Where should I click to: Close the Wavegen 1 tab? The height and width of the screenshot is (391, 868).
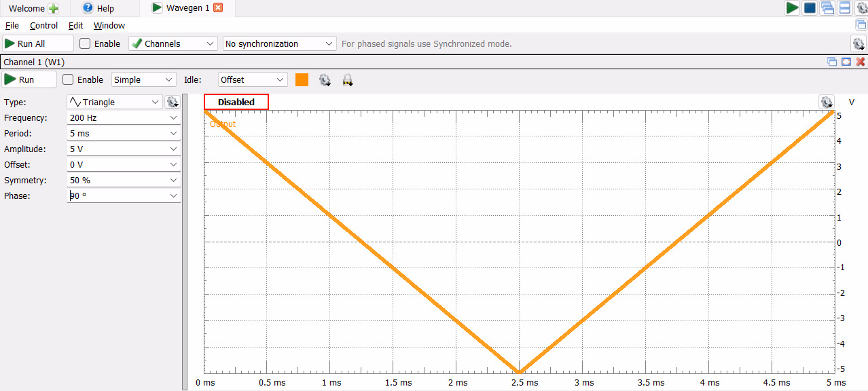pos(217,8)
